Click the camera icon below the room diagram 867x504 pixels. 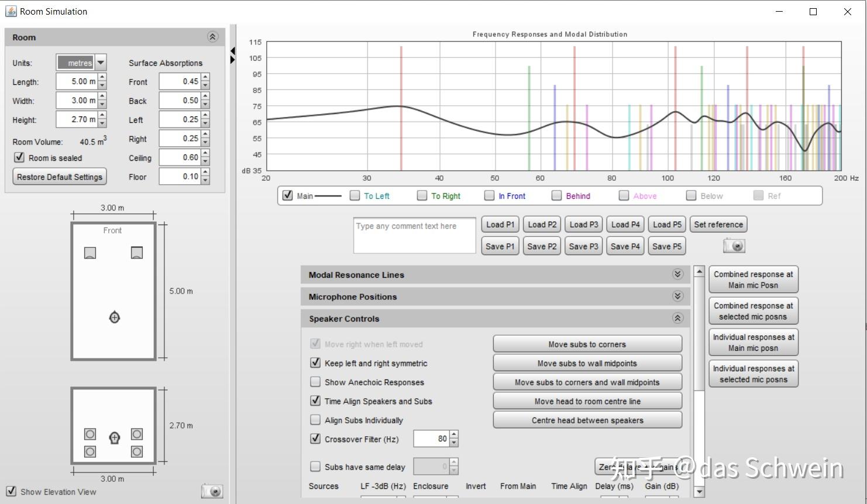[212, 491]
